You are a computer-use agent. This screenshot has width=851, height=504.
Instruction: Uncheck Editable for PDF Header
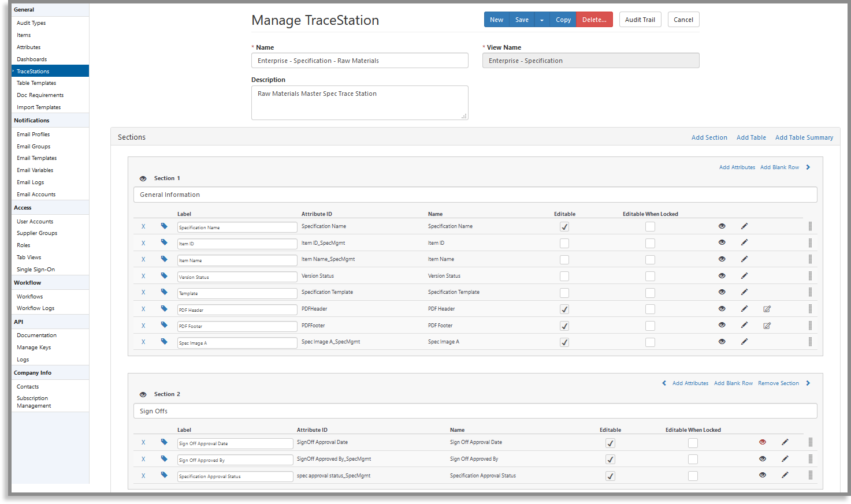pyautogui.click(x=564, y=309)
